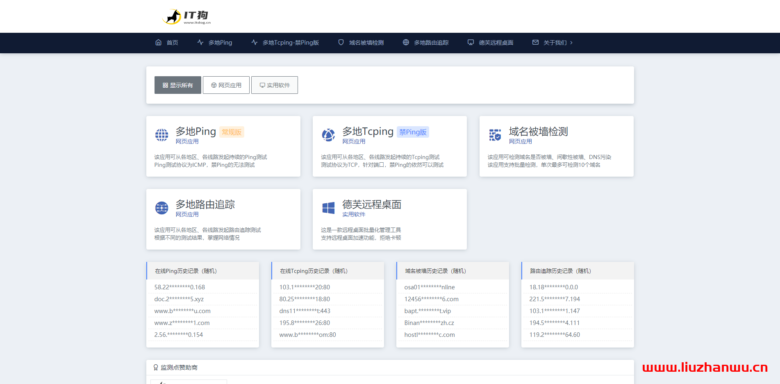Image resolution: width=780 pixels, height=384 pixels.
Task: Select the 显示所有 filter button
Action: (178, 85)
